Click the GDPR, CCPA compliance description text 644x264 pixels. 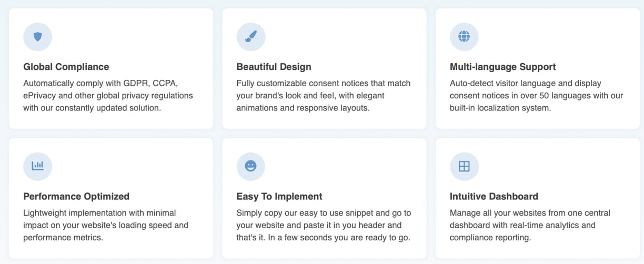108,96
